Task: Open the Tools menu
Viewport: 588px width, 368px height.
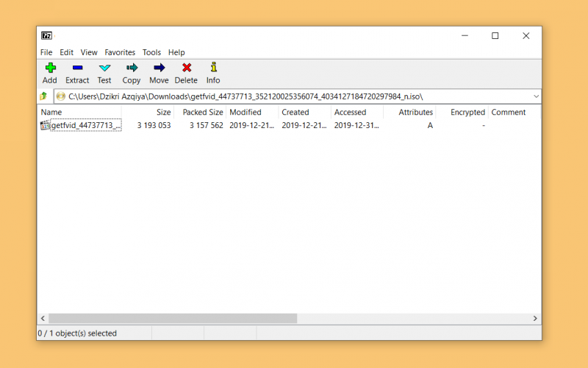Action: (x=151, y=52)
